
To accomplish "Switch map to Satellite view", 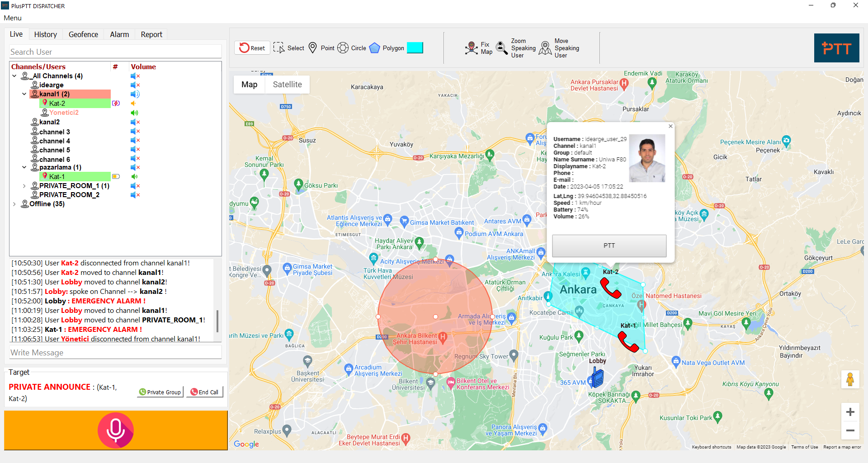I will click(287, 85).
